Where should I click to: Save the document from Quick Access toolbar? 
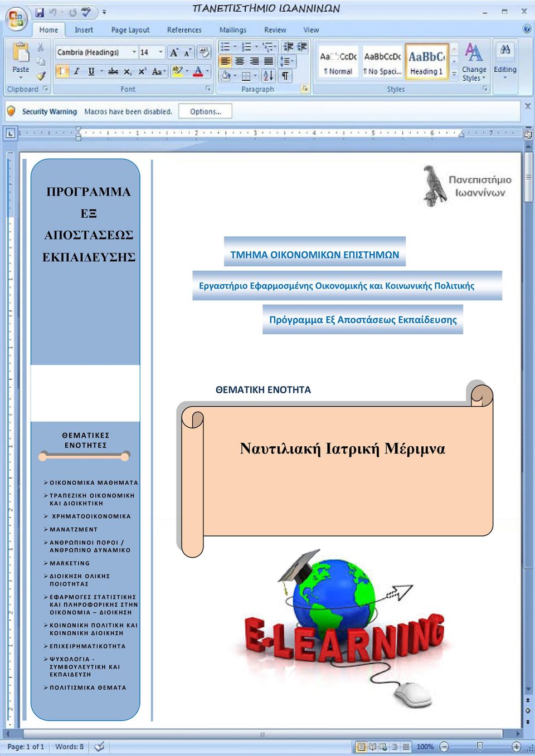tap(40, 12)
